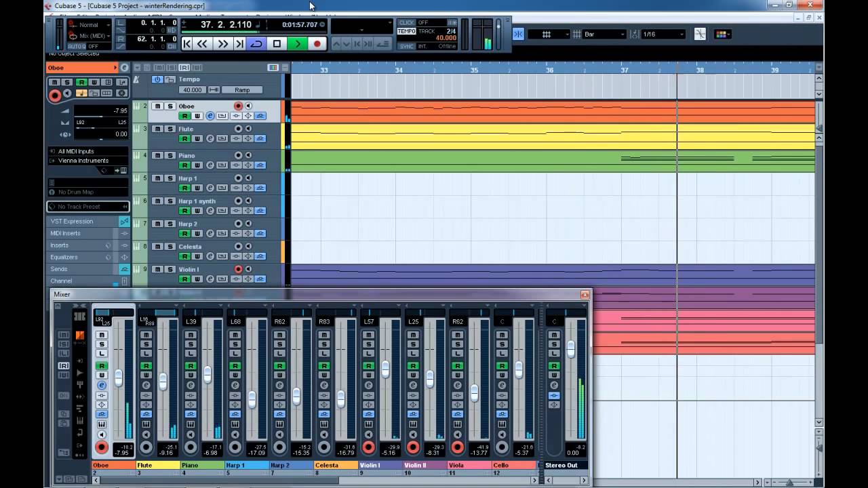Toggle Listen on Piano mixer channel
This screenshot has height=488, width=868.
coord(191,354)
